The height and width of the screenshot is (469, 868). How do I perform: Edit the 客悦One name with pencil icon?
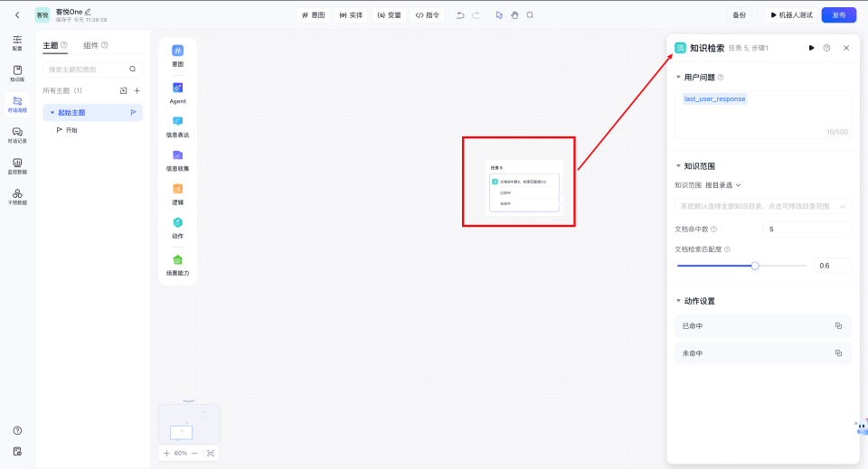tap(88, 12)
